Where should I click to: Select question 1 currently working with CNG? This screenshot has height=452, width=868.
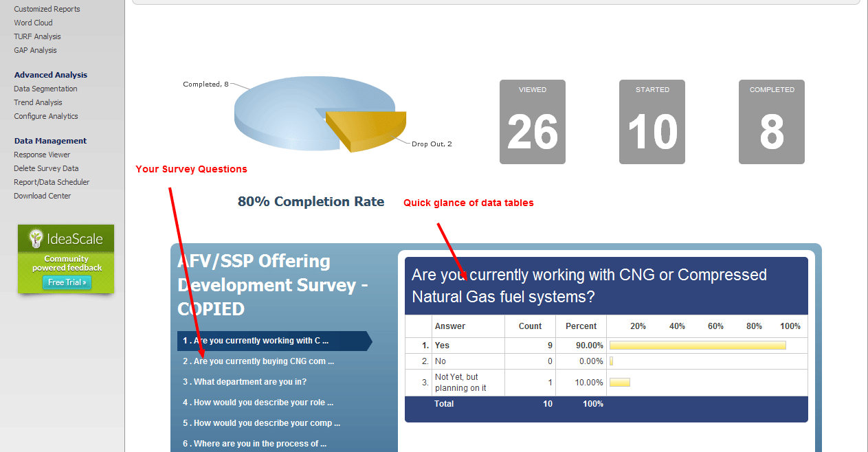click(x=256, y=341)
